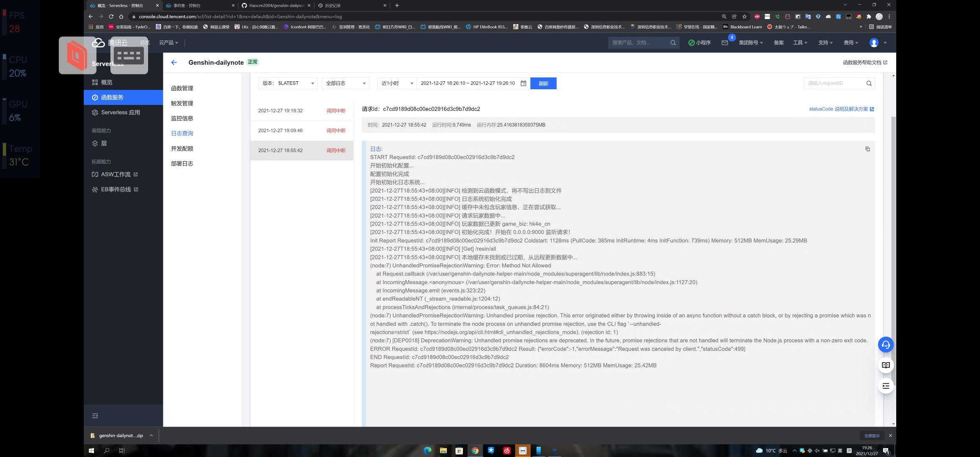The height and width of the screenshot is (457, 980).
Task: Click the search magnifier in the top search bar
Action: click(x=673, y=42)
